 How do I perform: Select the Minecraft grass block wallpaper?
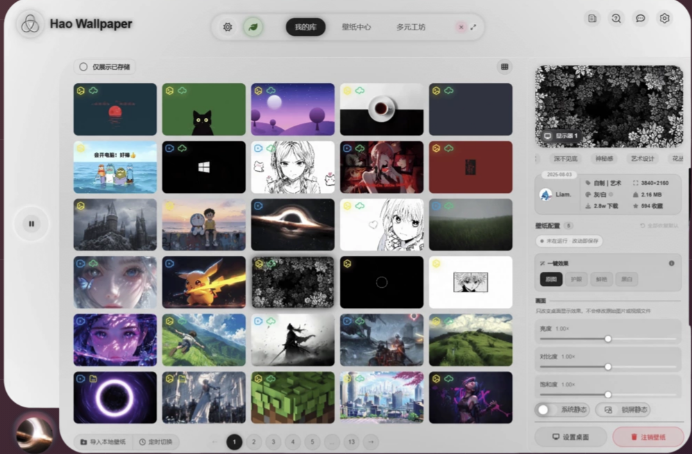[293, 398]
